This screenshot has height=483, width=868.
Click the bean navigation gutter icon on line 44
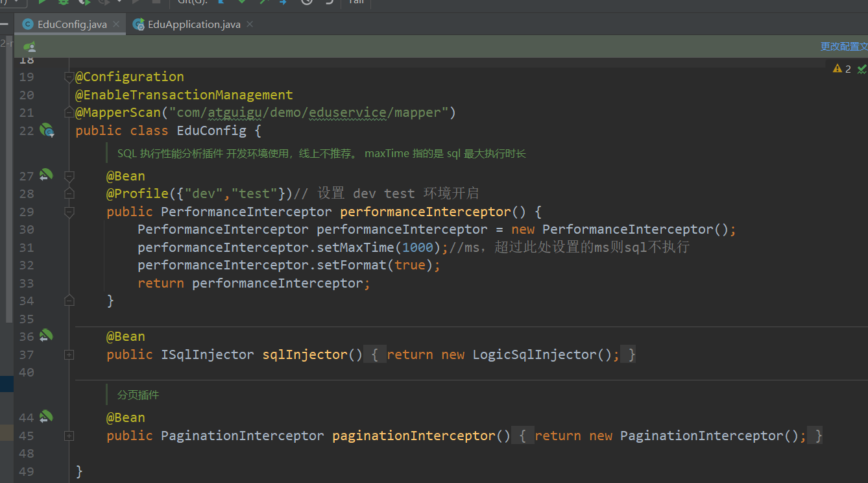45,417
